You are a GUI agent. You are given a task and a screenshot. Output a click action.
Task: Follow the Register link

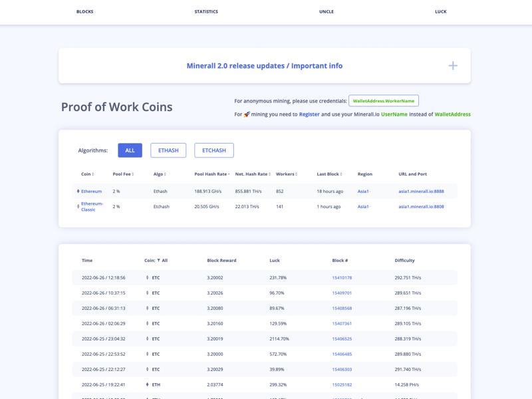pyautogui.click(x=309, y=114)
